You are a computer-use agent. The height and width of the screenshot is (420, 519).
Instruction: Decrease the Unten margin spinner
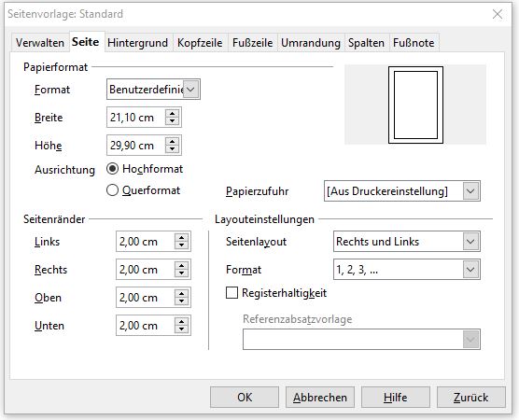click(x=181, y=329)
